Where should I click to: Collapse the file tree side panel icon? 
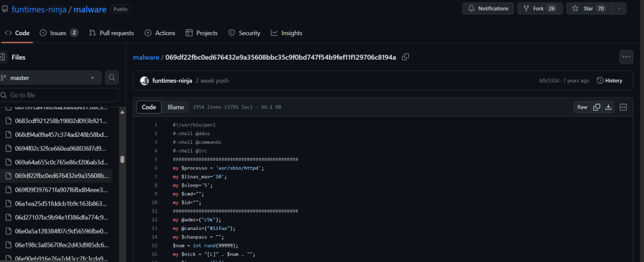(x=3, y=57)
